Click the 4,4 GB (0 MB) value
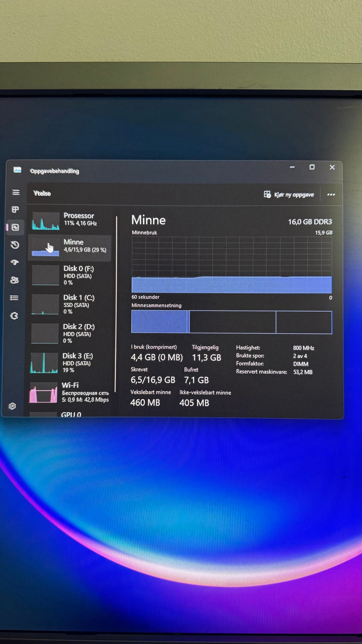Viewport: 362px width, 644px height. tap(156, 357)
